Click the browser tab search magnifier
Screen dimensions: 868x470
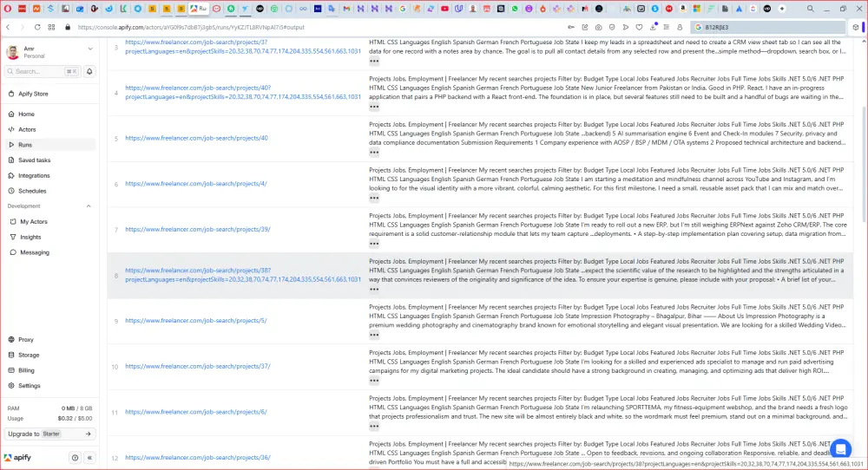(x=810, y=9)
